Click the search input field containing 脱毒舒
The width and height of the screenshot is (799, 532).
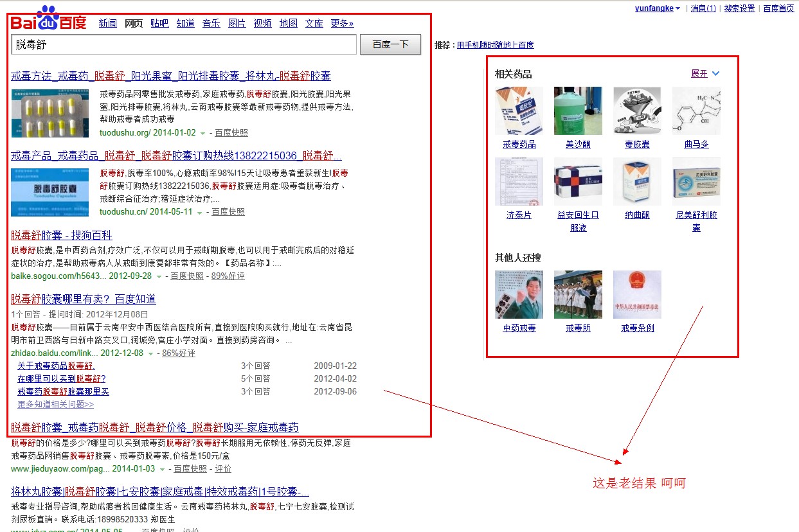(x=183, y=44)
